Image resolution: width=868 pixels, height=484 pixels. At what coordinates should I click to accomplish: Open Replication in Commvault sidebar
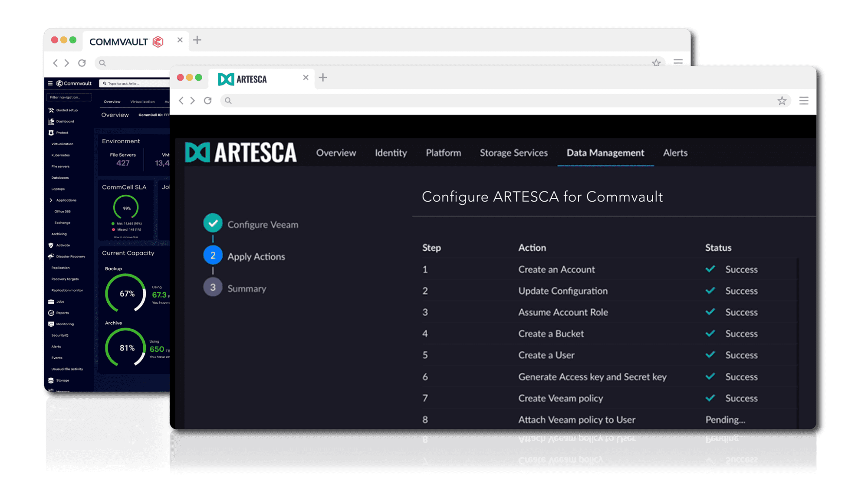(x=60, y=268)
